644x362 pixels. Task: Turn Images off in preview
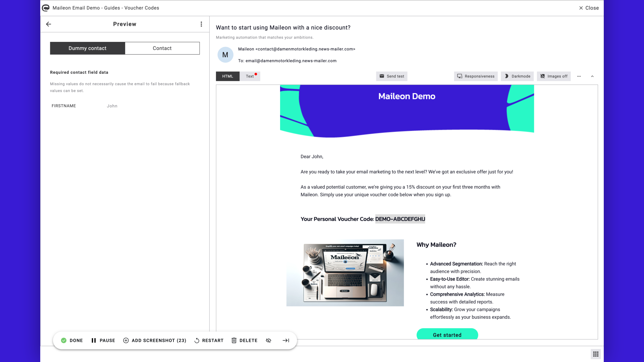point(554,76)
